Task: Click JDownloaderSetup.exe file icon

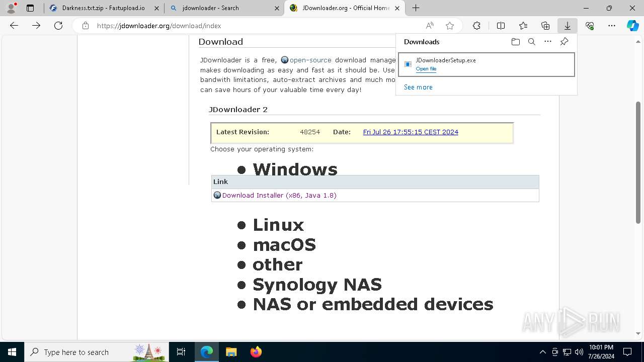Action: pos(408,64)
